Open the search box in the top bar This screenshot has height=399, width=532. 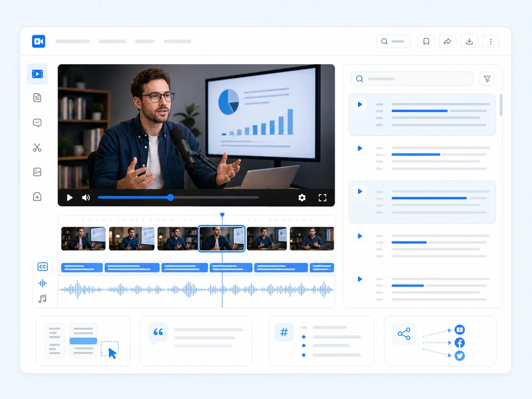(x=393, y=42)
